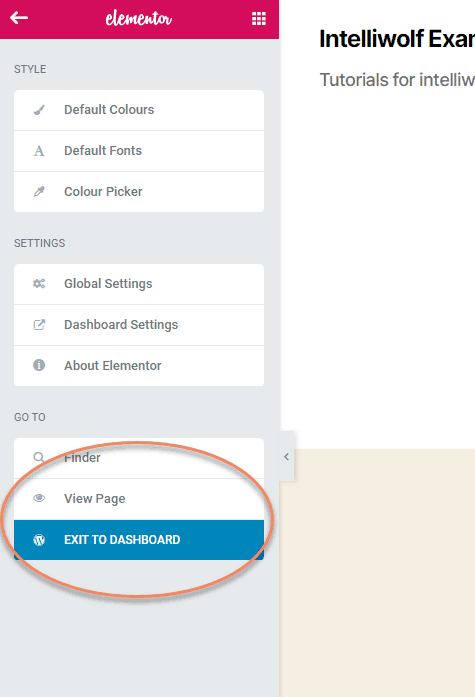Open About Elementor entry

(x=139, y=365)
